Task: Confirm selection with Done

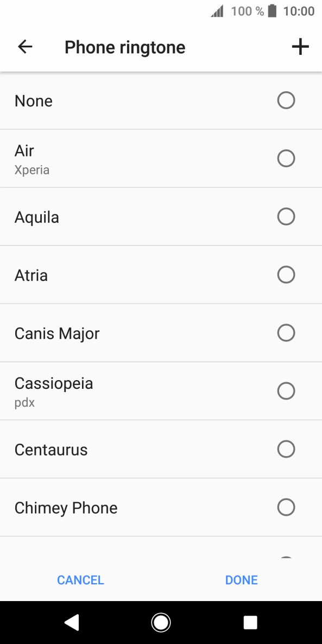Action: tap(241, 579)
